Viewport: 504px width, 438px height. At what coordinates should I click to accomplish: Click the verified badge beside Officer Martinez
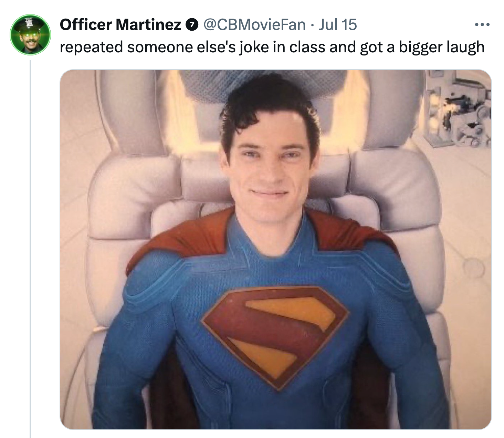[x=191, y=25]
